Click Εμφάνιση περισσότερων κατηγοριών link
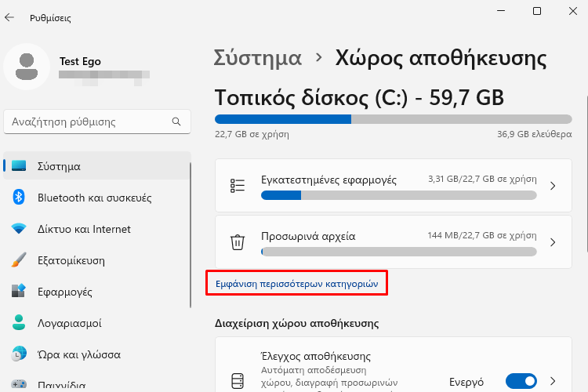This screenshot has height=392, width=588. [x=296, y=284]
